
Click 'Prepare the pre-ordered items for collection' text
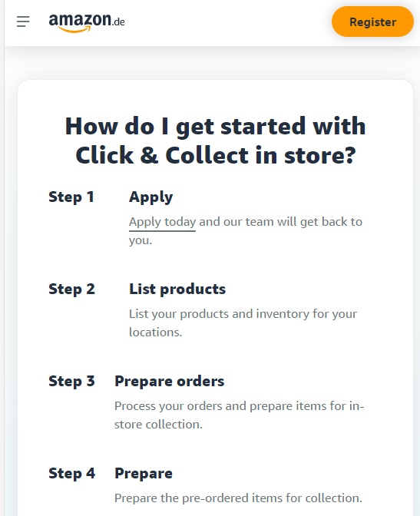pyautogui.click(x=238, y=498)
